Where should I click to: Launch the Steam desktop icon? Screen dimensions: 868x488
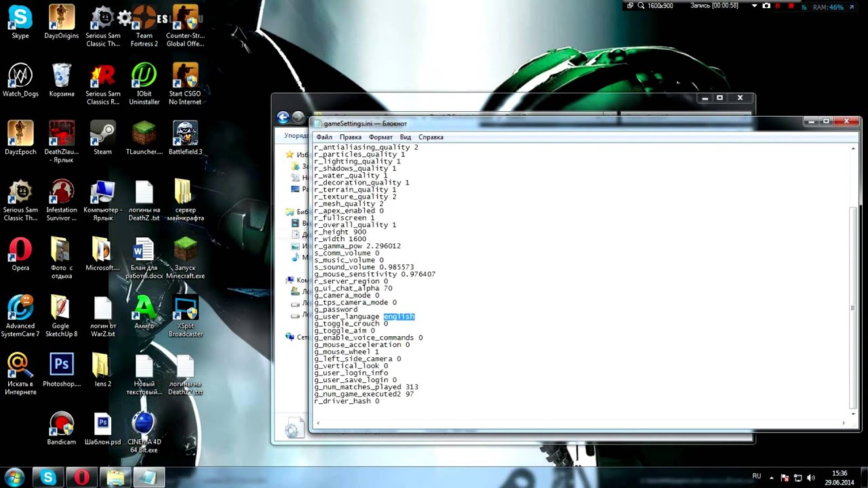click(103, 138)
